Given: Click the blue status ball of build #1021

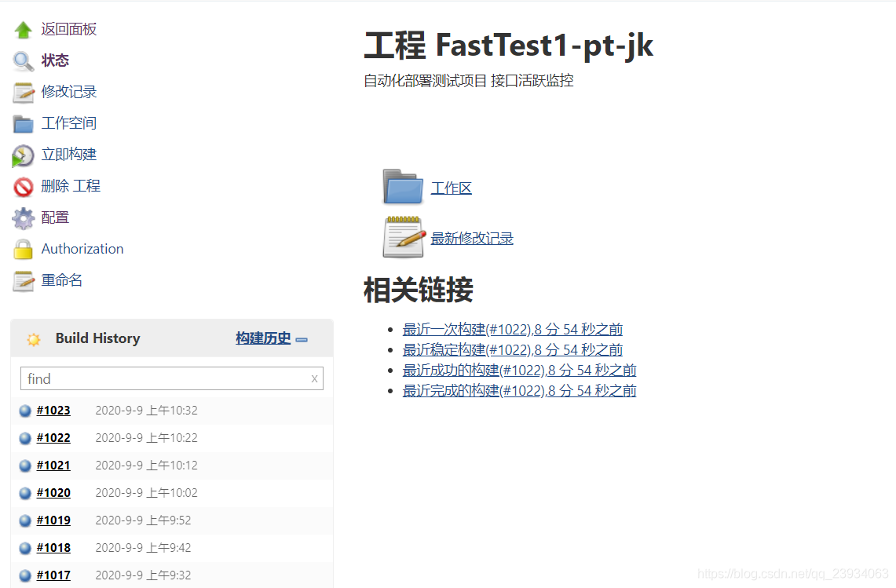Looking at the screenshot, I should click(25, 466).
